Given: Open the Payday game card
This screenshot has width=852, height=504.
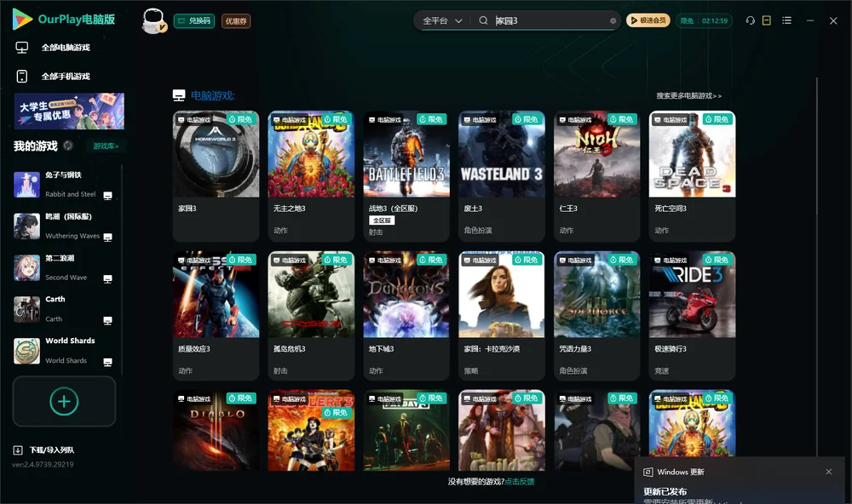Looking at the screenshot, I should (x=406, y=430).
